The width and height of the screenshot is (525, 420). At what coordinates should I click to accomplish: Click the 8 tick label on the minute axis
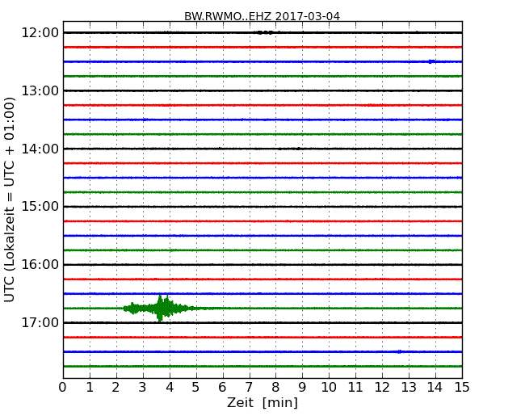[x=275, y=388]
